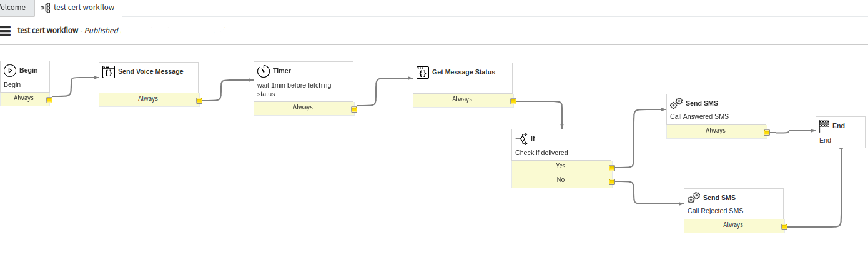Screen dimensions: 868x267
Task: Click the Timer's Always condition bar
Action: tap(303, 108)
